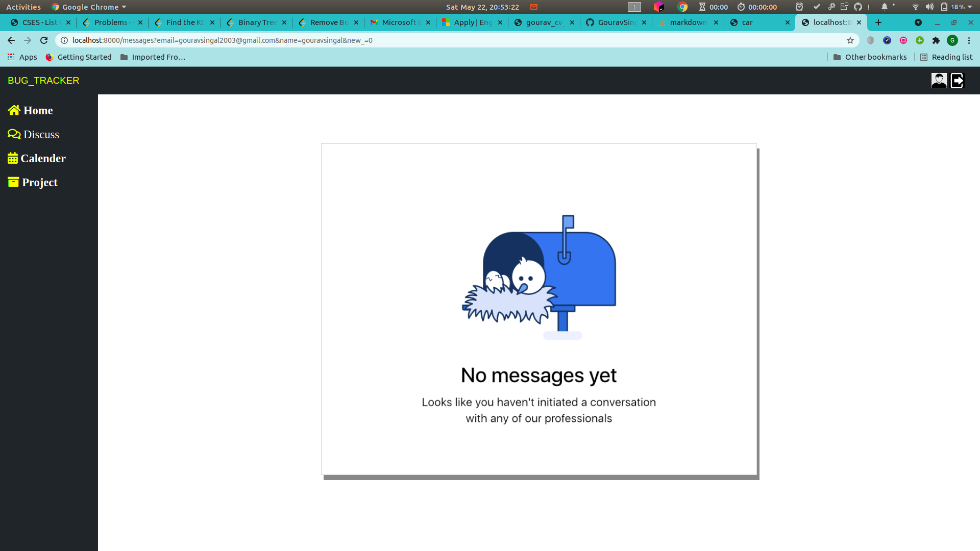
Task: Click the BUG_TRACKER logo text
Action: pyautogui.click(x=43, y=80)
